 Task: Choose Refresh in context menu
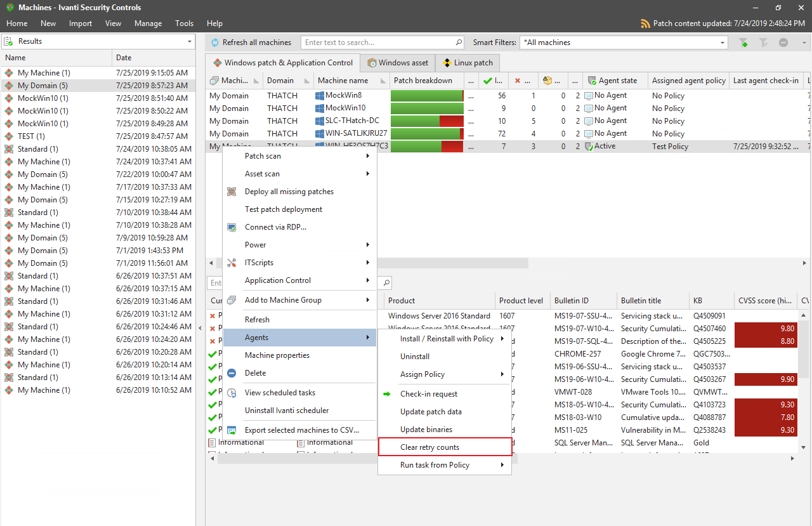(x=299, y=320)
